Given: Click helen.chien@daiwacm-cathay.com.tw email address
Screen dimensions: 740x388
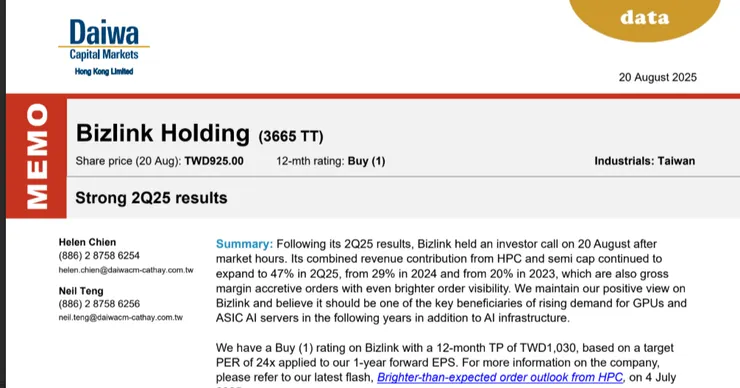Looking at the screenshot, I should (126, 270).
